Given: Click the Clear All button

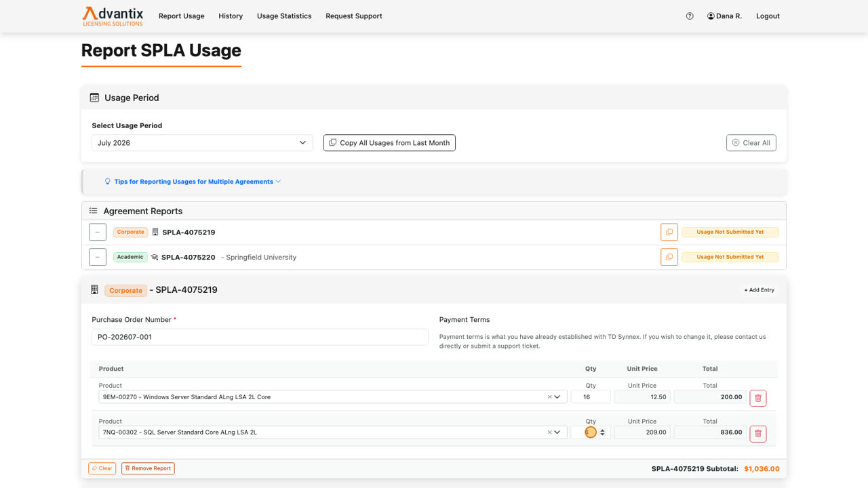Looking at the screenshot, I should [x=751, y=143].
